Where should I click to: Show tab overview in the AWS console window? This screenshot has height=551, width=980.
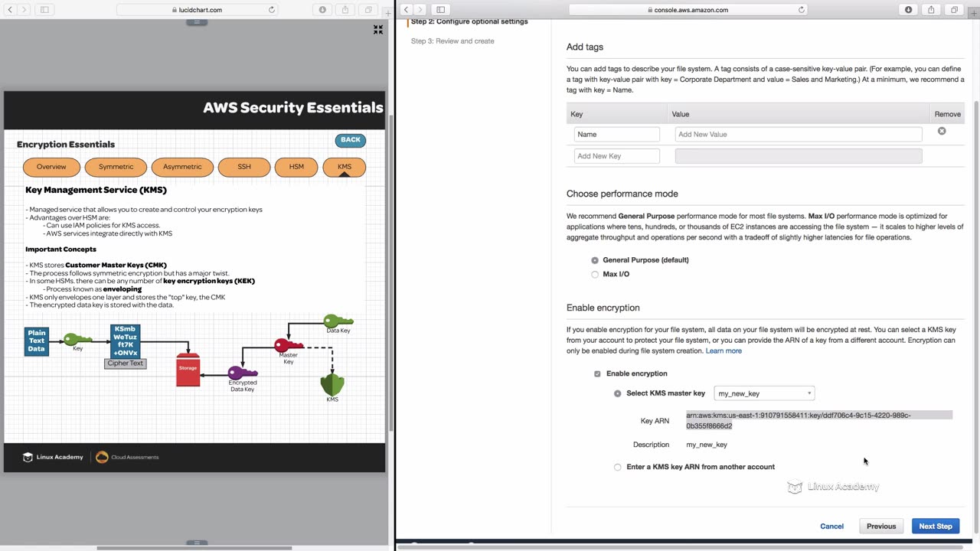[955, 10]
